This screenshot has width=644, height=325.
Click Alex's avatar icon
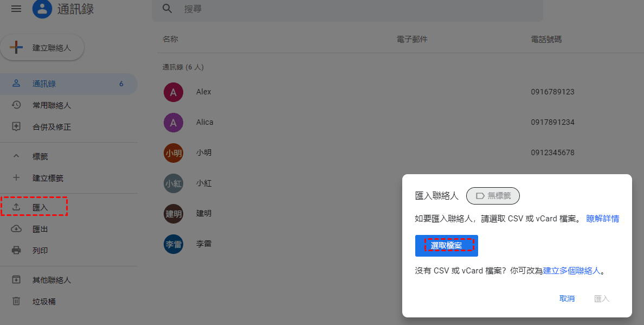pyautogui.click(x=173, y=92)
